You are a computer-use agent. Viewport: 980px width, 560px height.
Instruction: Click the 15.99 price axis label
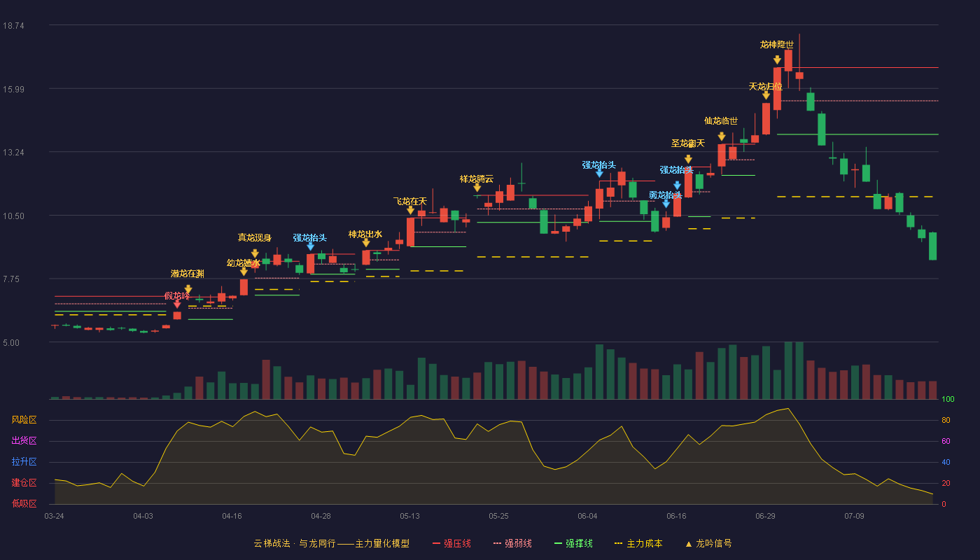coord(13,89)
